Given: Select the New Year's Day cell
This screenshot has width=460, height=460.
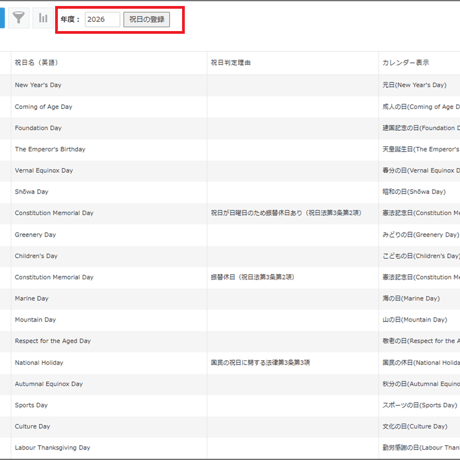Looking at the screenshot, I should tap(109, 85).
